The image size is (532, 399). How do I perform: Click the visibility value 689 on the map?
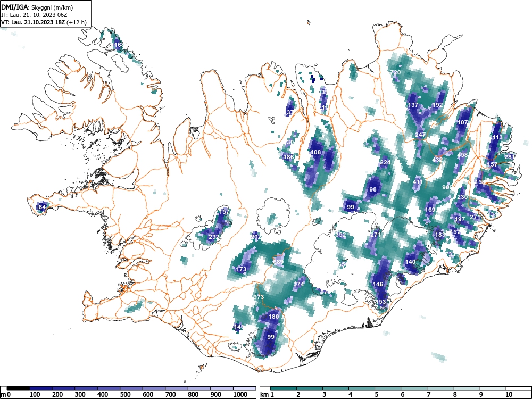[x=278, y=262]
